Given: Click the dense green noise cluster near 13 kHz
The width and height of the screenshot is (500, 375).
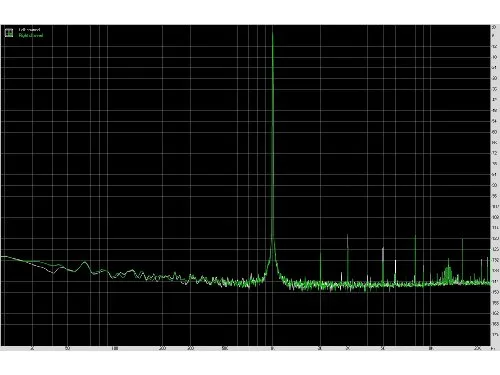Looking at the screenshot, I should [448, 272].
